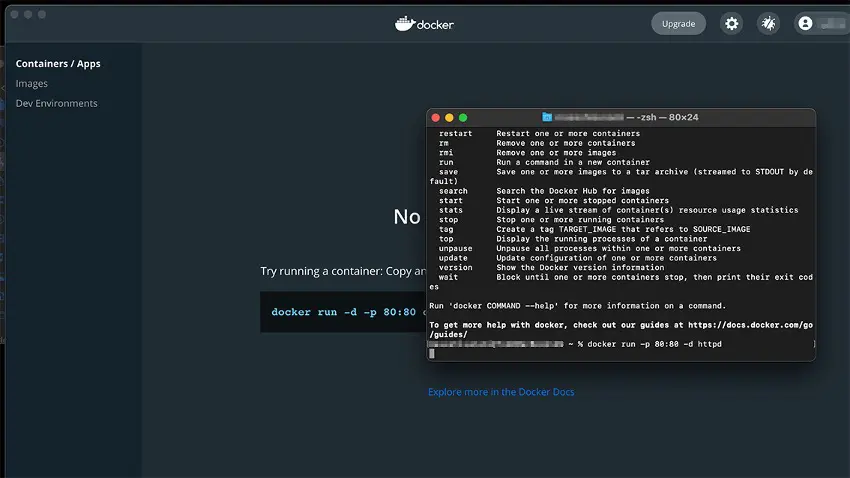The height and width of the screenshot is (478, 850).
Task: Maximize the Terminal window with the green button
Action: click(463, 118)
